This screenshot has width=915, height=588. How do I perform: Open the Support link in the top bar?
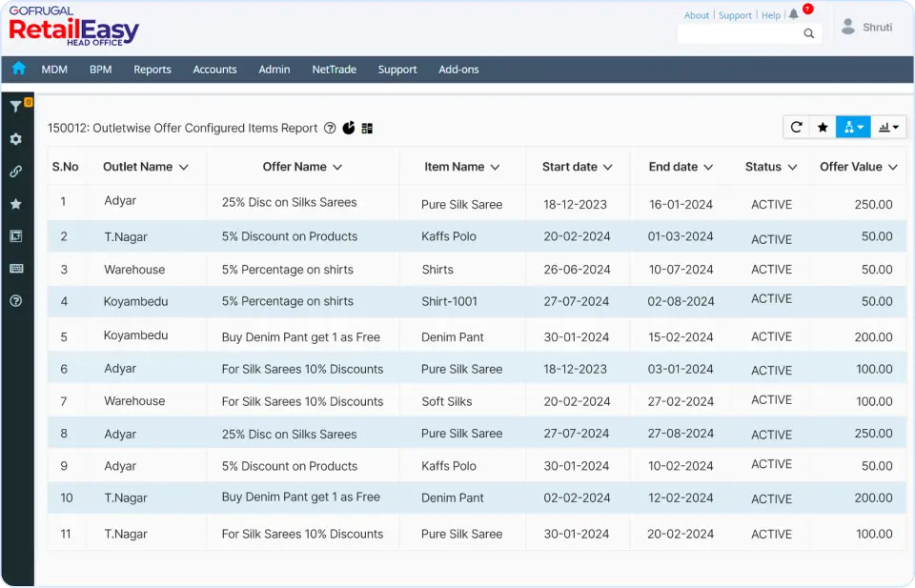click(735, 14)
